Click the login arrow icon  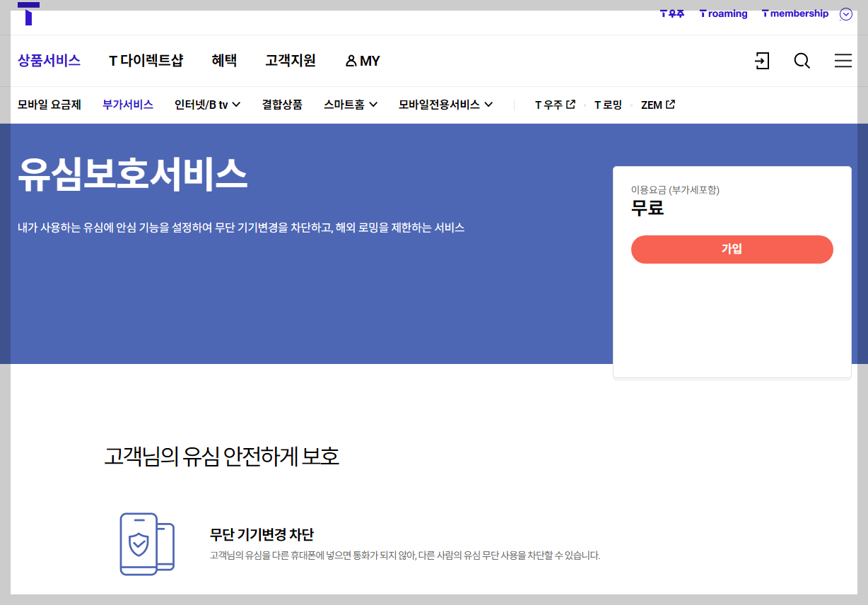point(761,61)
